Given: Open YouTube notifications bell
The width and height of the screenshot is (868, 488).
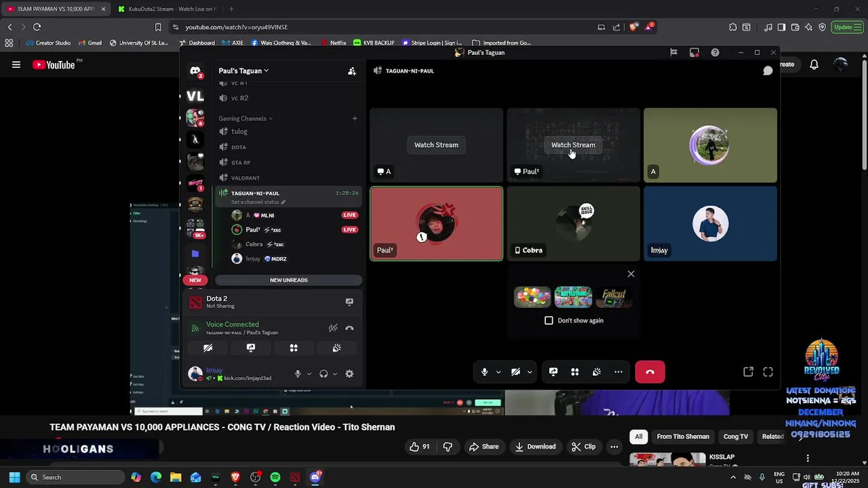Looking at the screenshot, I should click(x=814, y=64).
